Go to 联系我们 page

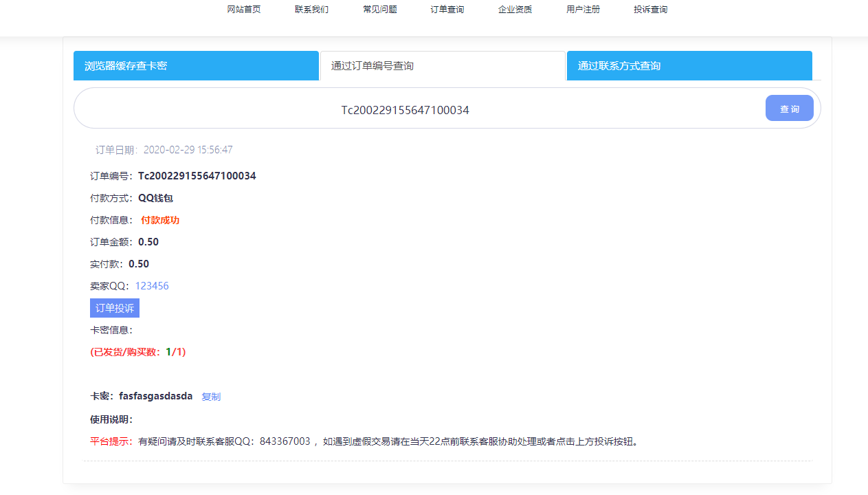tap(311, 10)
